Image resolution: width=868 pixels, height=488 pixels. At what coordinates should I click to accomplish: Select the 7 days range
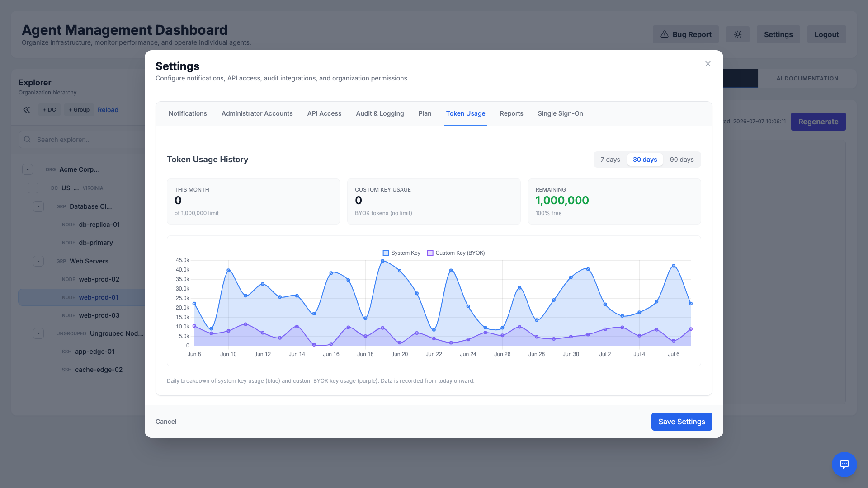(x=610, y=160)
